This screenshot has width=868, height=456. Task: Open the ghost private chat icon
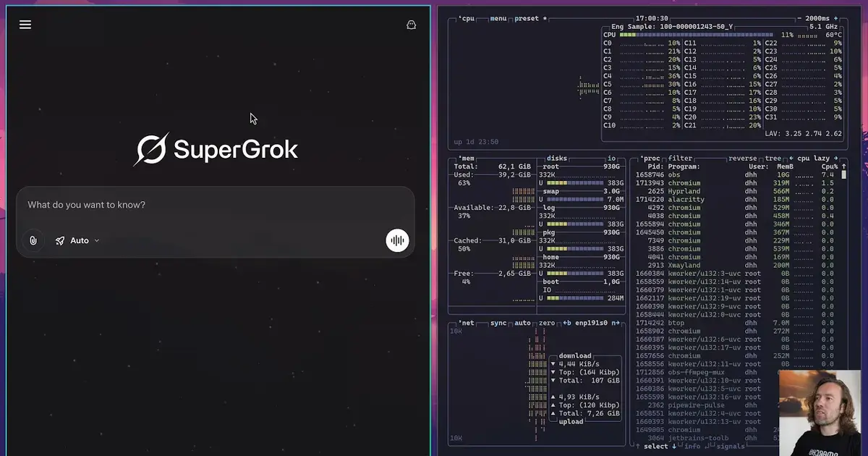click(411, 25)
